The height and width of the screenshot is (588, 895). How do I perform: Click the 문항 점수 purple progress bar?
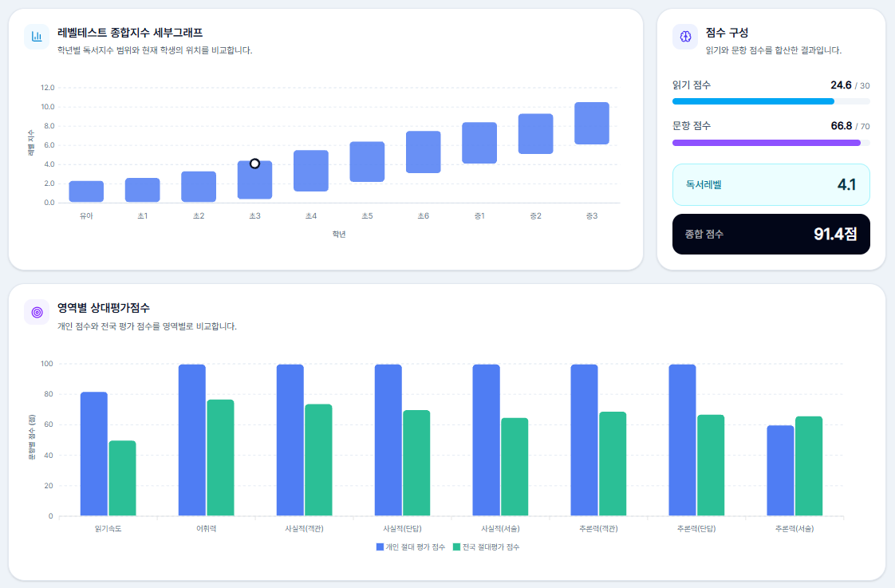click(771, 143)
